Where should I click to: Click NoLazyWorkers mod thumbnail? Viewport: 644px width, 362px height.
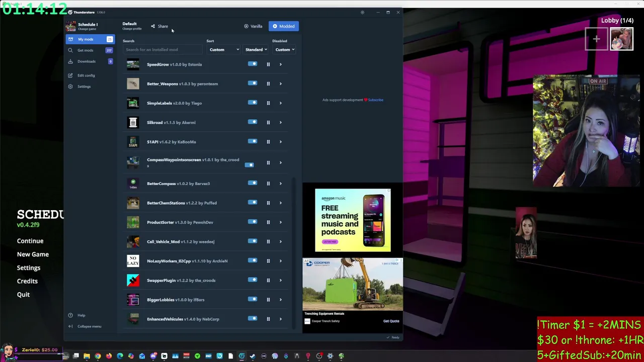pos(133,261)
